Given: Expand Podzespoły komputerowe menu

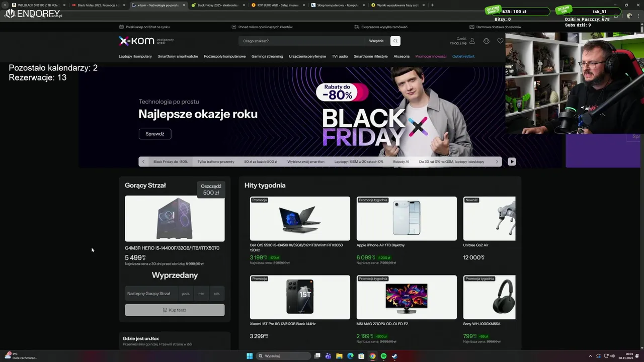Looking at the screenshot, I should point(225,56).
